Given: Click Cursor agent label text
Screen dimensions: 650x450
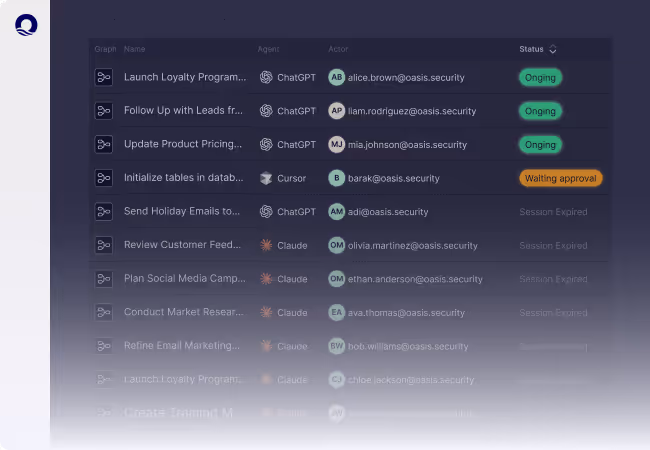Looking at the screenshot, I should 291,178.
